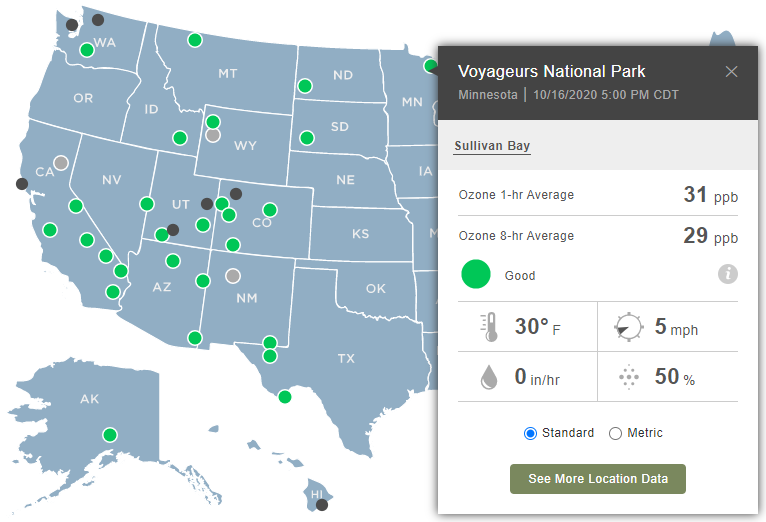
Task: Click the IA label on Iowa
Action: click(426, 171)
